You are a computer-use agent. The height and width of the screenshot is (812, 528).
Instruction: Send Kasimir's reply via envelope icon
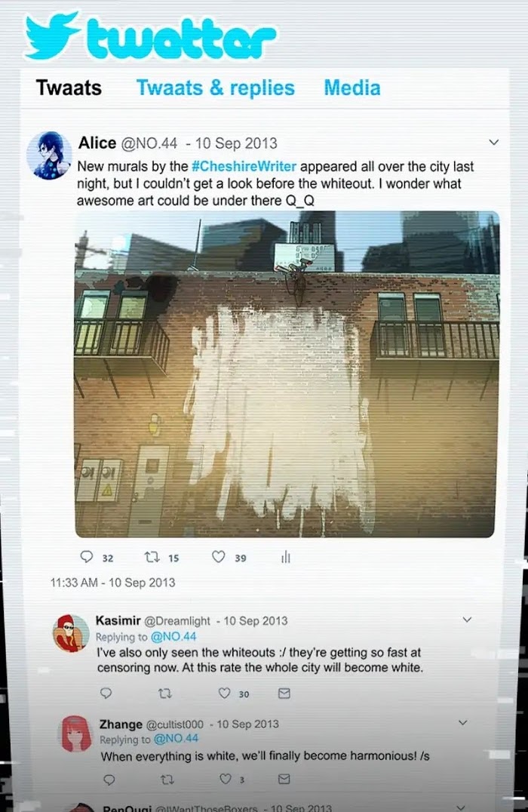[x=284, y=693]
